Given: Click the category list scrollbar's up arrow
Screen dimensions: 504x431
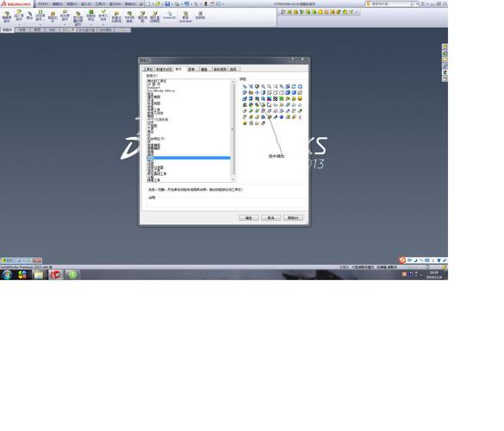Looking at the screenshot, I should point(233,82).
